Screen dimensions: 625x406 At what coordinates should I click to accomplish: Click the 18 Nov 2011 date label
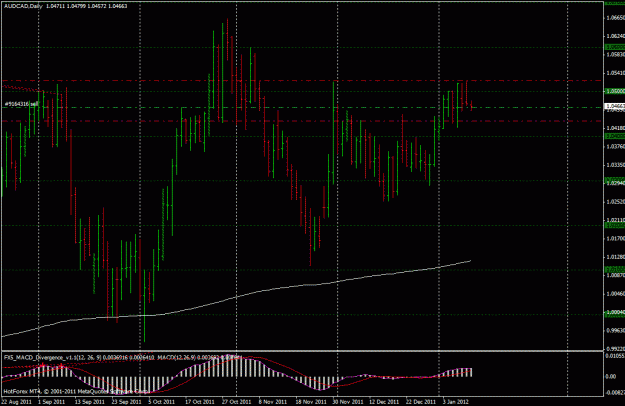[310, 402]
